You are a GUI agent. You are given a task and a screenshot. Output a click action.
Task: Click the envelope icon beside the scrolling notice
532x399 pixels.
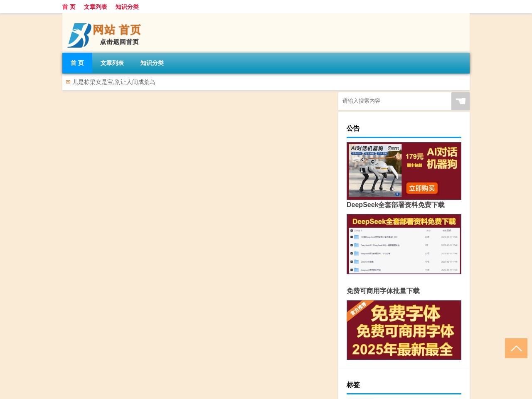click(68, 82)
